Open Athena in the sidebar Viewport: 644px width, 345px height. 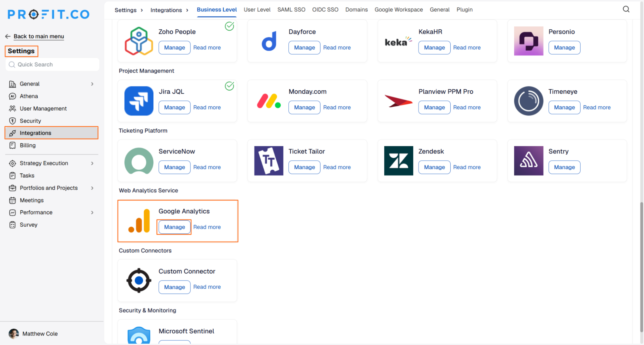click(x=29, y=96)
